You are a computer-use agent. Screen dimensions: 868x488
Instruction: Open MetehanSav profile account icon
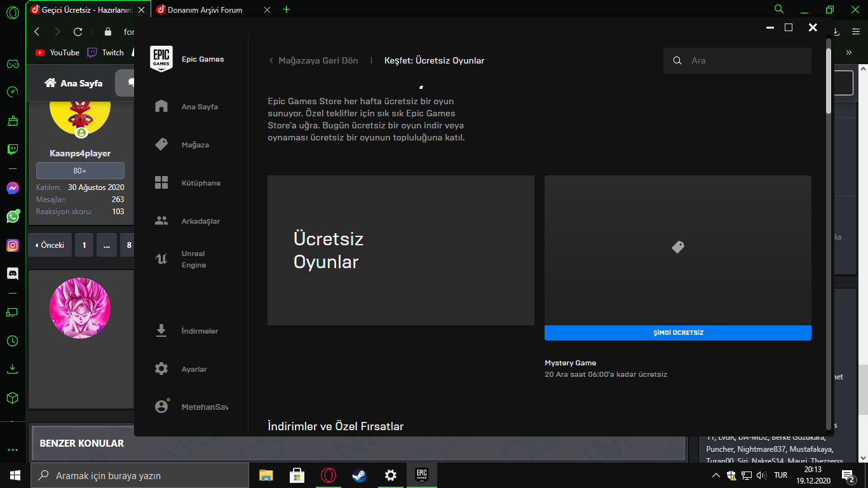(x=161, y=407)
